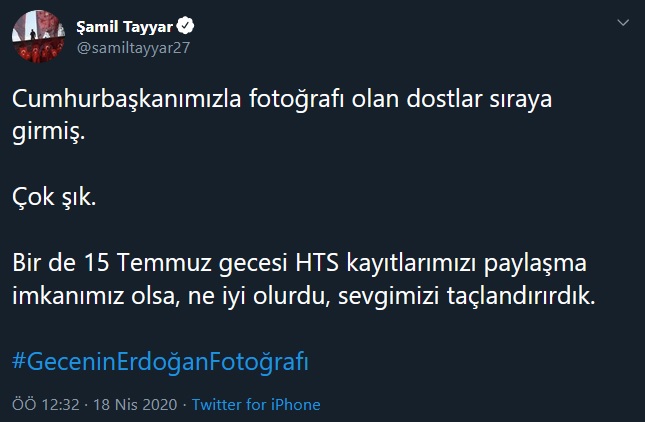Open Şamil Tayyar's profile picture
The width and height of the screenshot is (645, 422).
38,37
